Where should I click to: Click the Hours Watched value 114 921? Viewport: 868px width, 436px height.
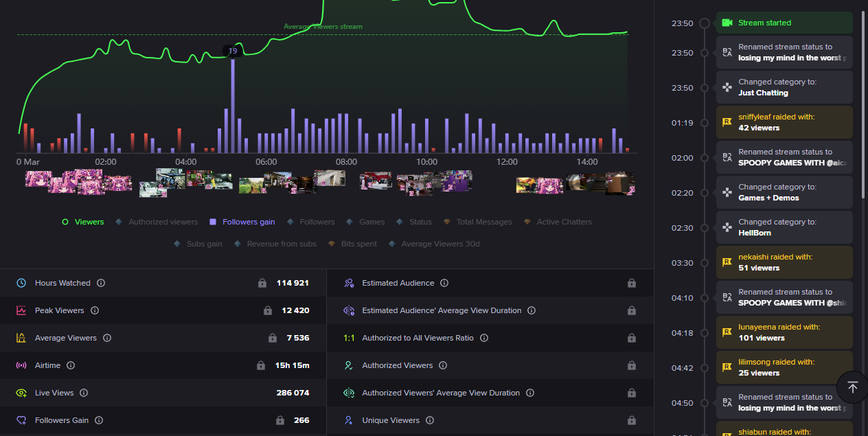293,283
